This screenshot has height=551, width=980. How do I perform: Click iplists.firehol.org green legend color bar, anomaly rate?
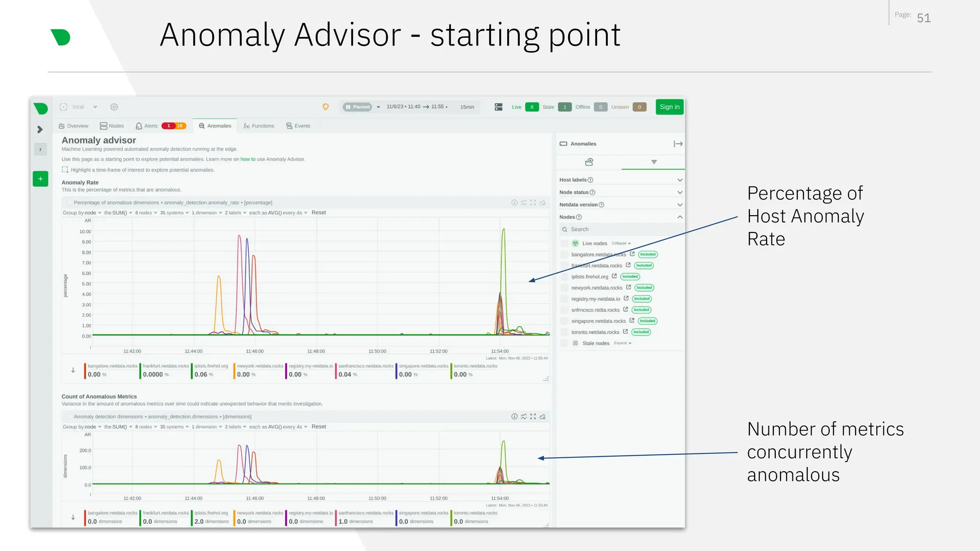(192, 371)
